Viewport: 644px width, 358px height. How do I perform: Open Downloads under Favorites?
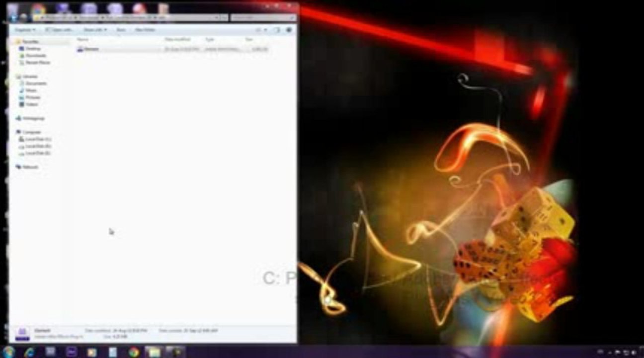tap(35, 56)
